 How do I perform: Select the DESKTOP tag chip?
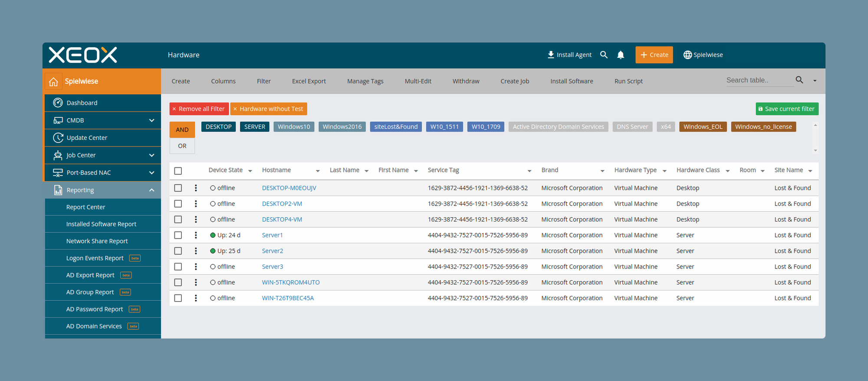pos(219,127)
